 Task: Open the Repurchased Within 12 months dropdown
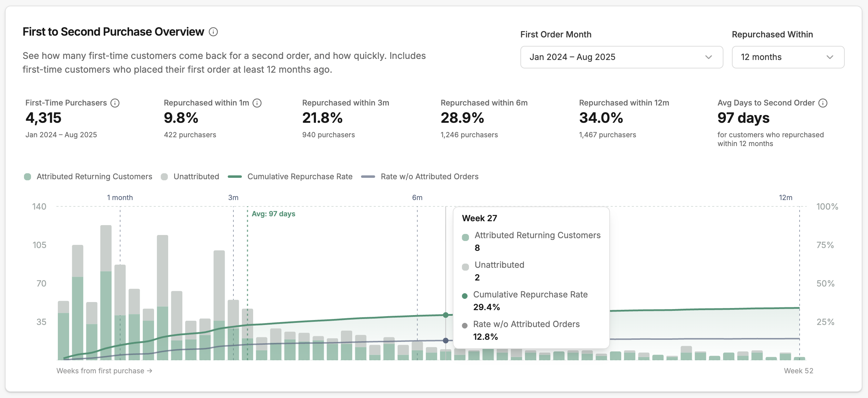pos(788,57)
